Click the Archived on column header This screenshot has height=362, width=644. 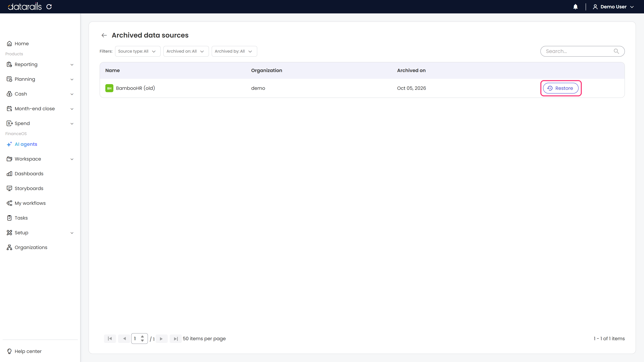(411, 70)
